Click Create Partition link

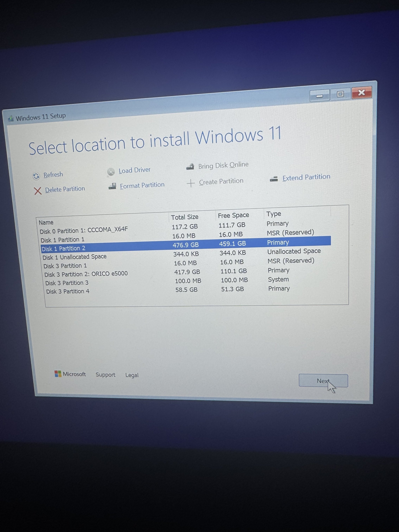point(221,181)
